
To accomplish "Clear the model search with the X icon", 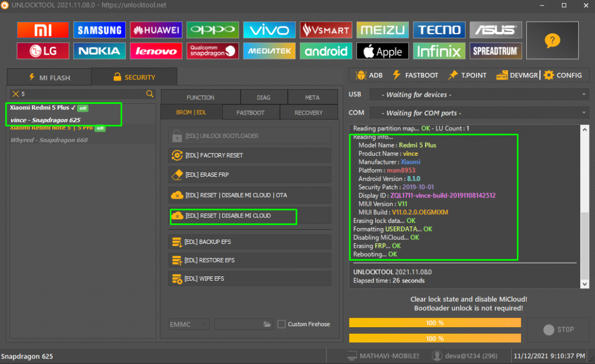I will [16, 94].
